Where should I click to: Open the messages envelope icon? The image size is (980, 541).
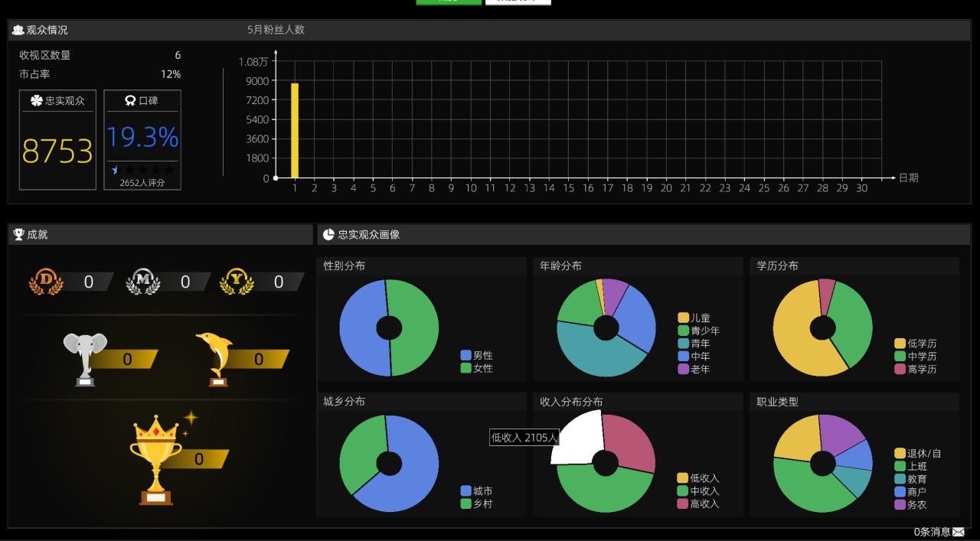click(959, 532)
